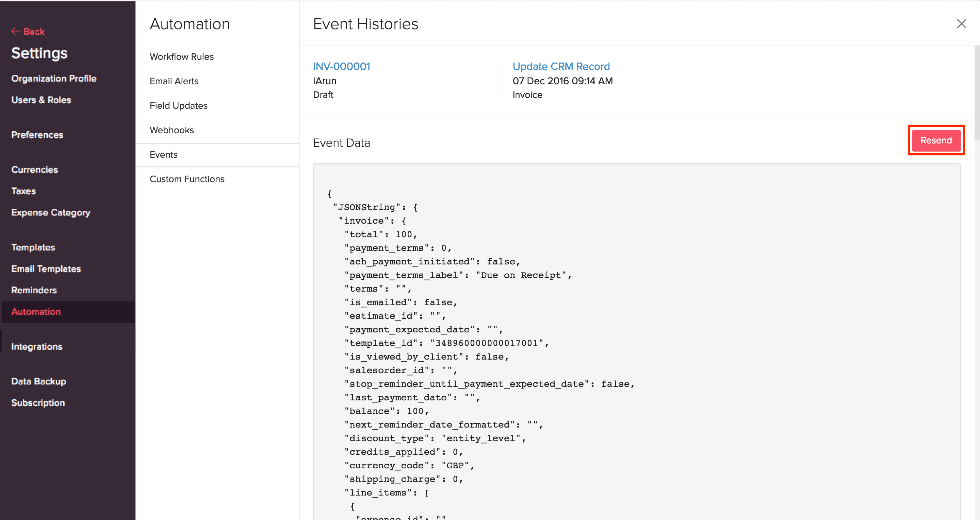This screenshot has height=520, width=980.
Task: Open the Update CRM Record link
Action: [561, 66]
